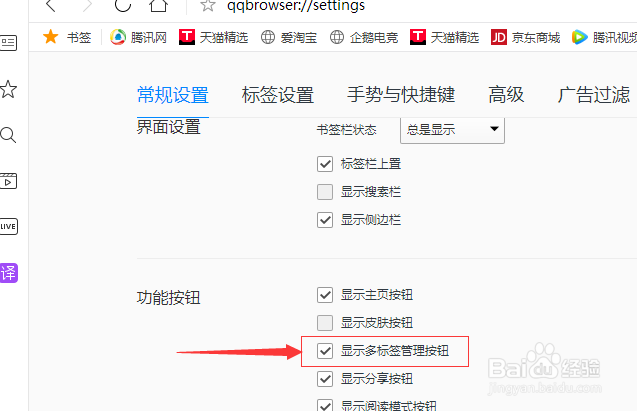
Task: Uncheck 标签栏上置 checkbox
Action: (325, 164)
